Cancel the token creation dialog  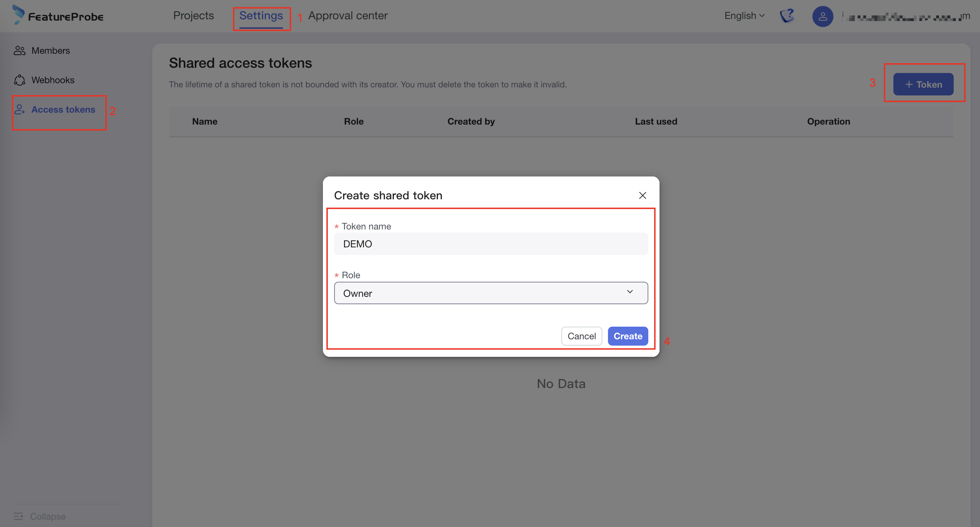[581, 336]
